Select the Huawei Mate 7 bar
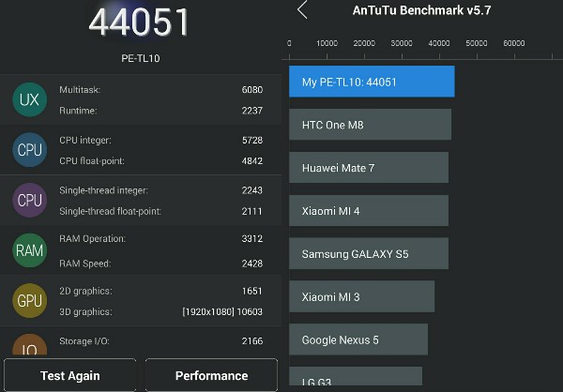This screenshot has width=563, height=392. [369, 168]
